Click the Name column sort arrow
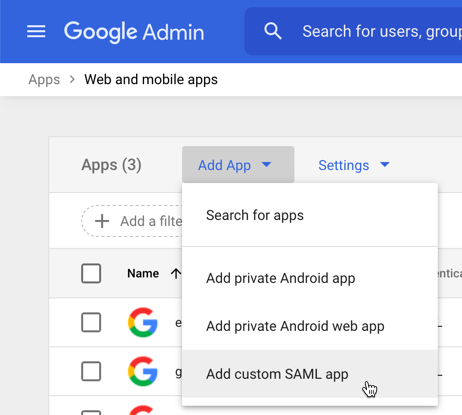462x415 pixels. [x=176, y=274]
